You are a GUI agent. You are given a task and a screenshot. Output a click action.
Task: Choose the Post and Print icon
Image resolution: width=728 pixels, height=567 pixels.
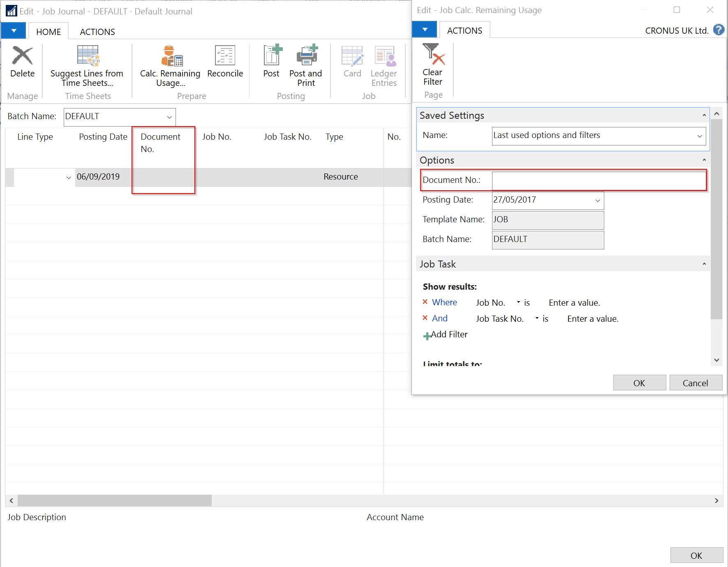pos(306,56)
